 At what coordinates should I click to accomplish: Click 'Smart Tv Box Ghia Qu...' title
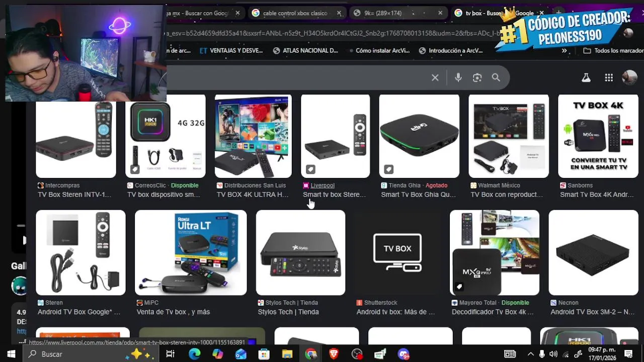click(418, 195)
